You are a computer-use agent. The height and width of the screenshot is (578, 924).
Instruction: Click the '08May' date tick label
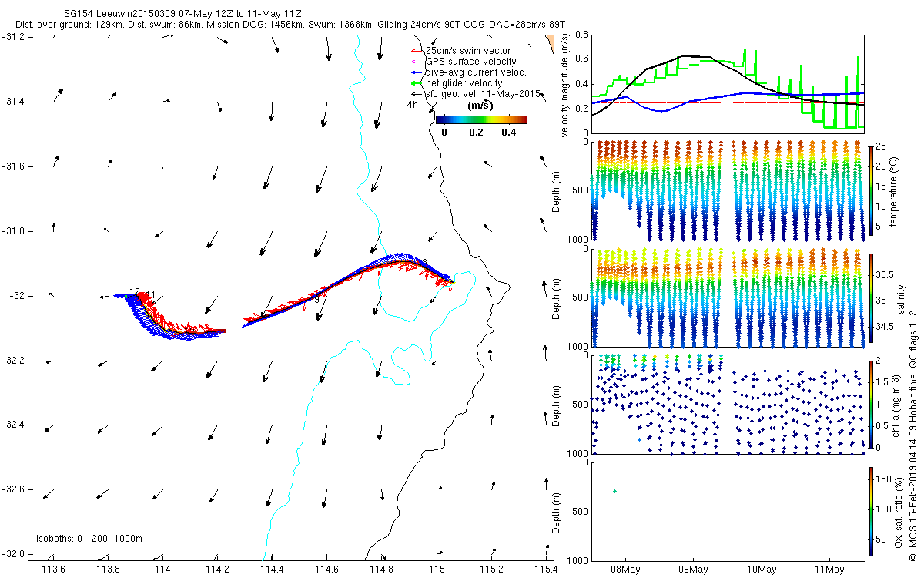pyautogui.click(x=624, y=570)
